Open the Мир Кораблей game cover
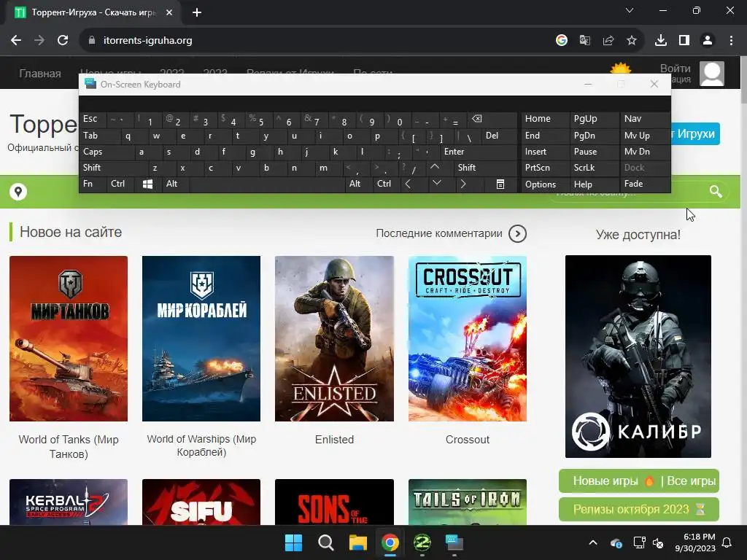 click(x=201, y=338)
